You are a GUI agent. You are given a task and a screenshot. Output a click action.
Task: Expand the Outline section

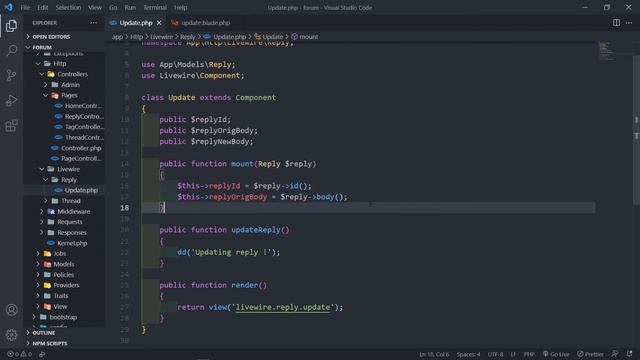tap(44, 333)
